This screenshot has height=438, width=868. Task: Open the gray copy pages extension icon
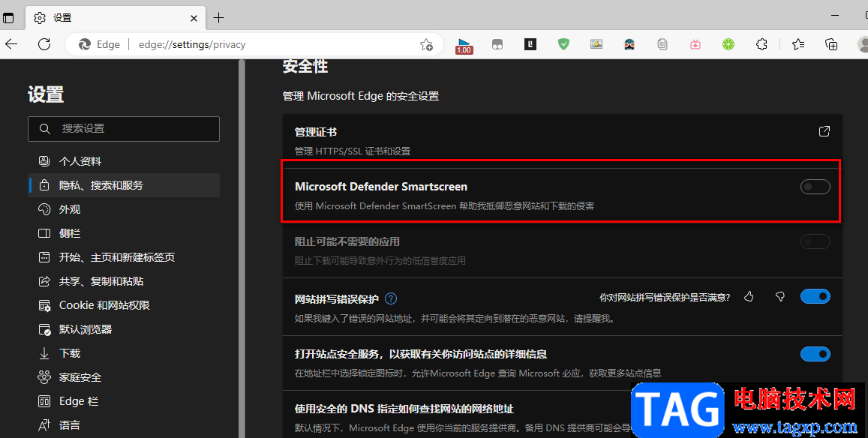(x=662, y=44)
